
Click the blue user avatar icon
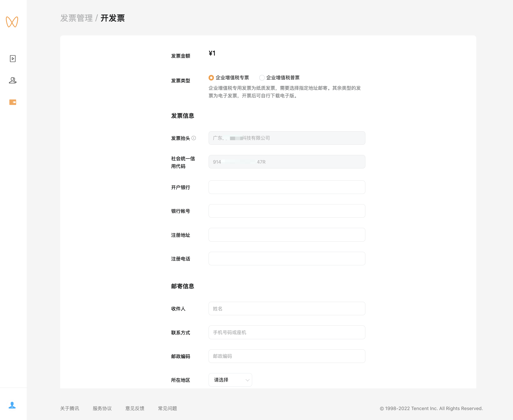click(12, 405)
